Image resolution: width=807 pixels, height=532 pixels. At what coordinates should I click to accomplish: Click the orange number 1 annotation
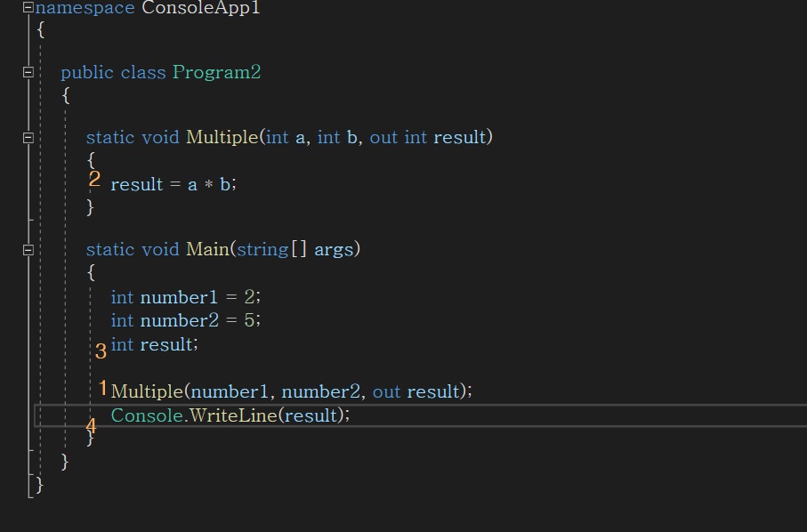pos(103,388)
